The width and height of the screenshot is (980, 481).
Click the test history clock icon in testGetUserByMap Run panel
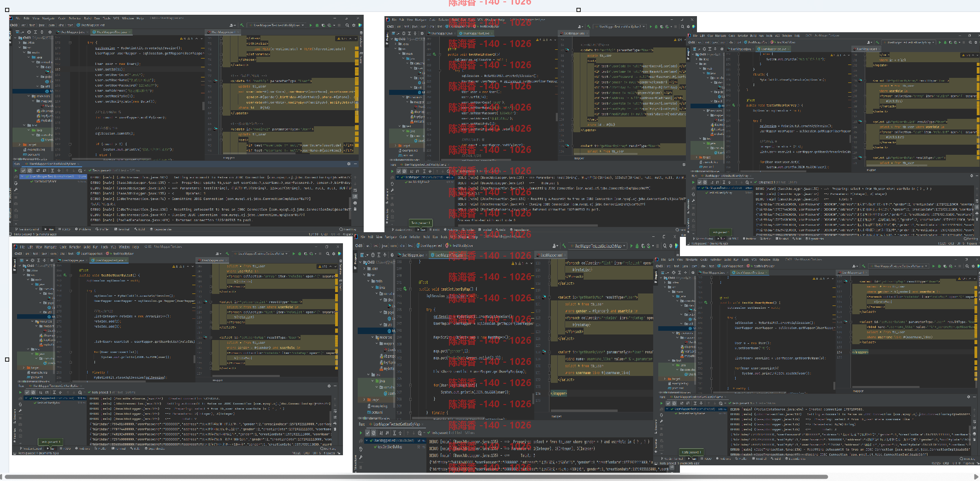coord(419,433)
